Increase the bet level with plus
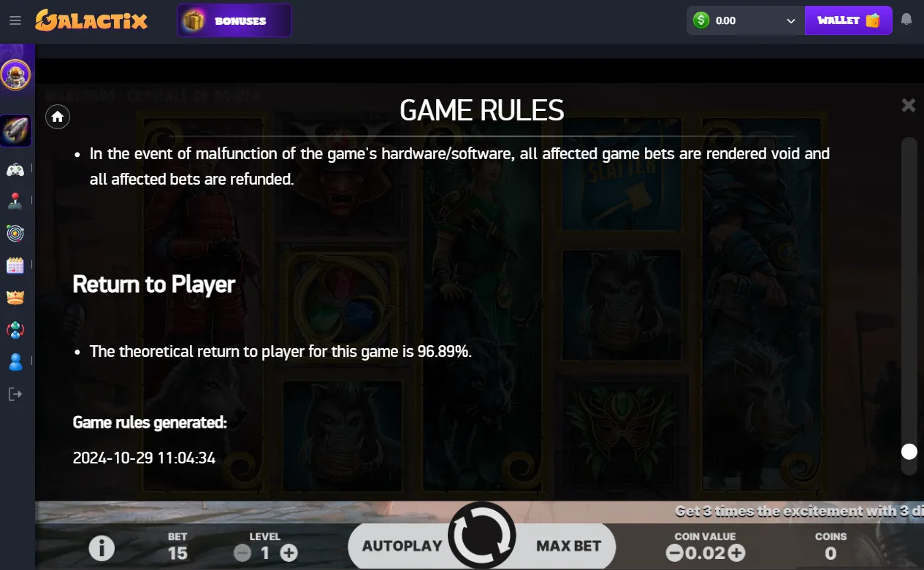This screenshot has width=924, height=570. pyautogui.click(x=289, y=552)
